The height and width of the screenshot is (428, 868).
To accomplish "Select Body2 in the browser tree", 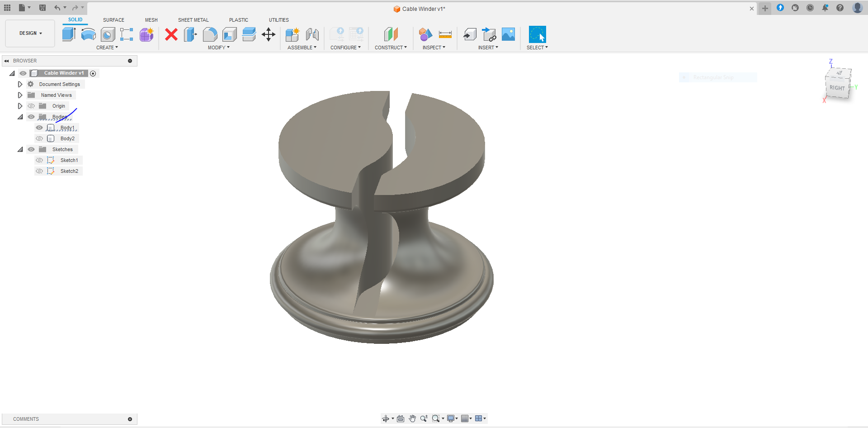I will 68,138.
